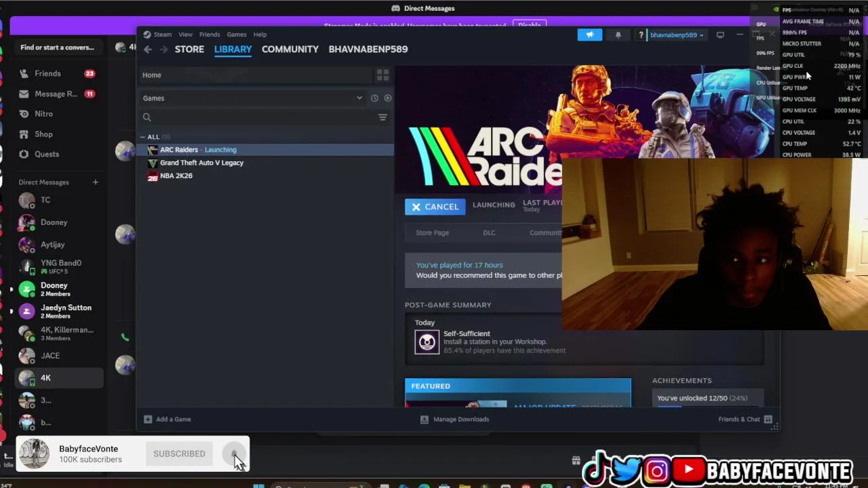Switch to the COMMUNITY tab
868x488 pixels.
[290, 49]
